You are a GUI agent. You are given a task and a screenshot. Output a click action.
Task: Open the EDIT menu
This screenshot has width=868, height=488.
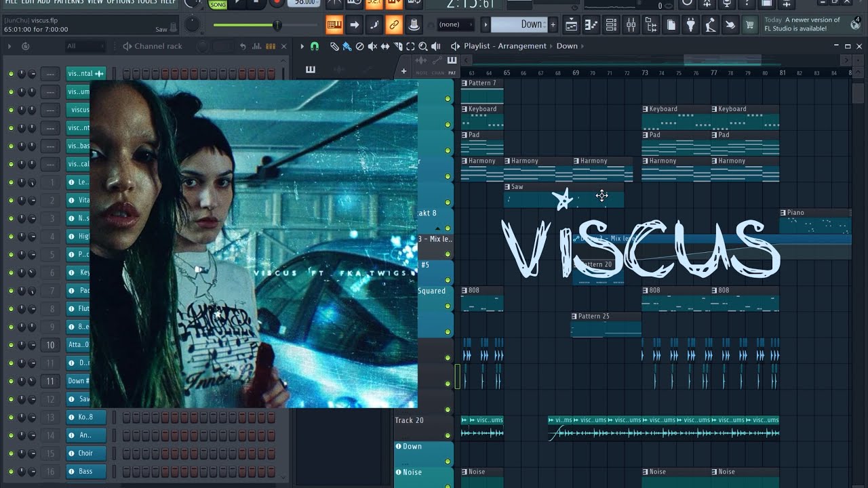(28, 2)
